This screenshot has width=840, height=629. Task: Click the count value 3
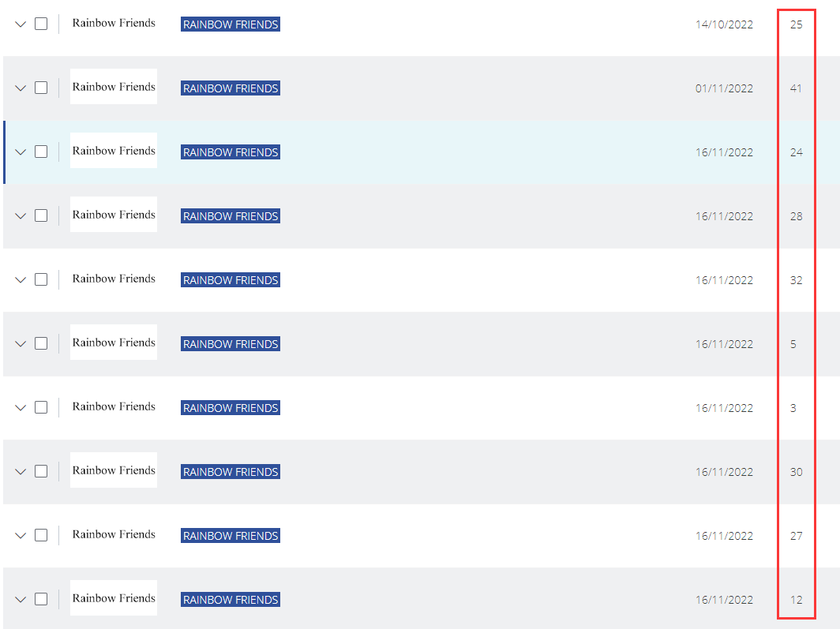[x=793, y=408]
